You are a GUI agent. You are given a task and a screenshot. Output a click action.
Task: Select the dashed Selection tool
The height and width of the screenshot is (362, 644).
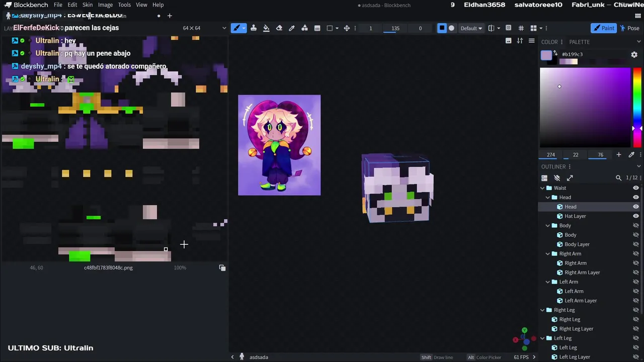click(x=330, y=28)
